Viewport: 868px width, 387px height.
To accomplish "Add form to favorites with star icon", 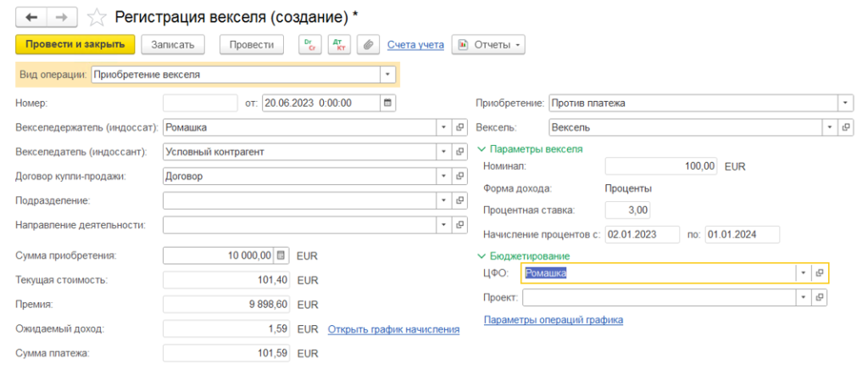I will 97,17.
